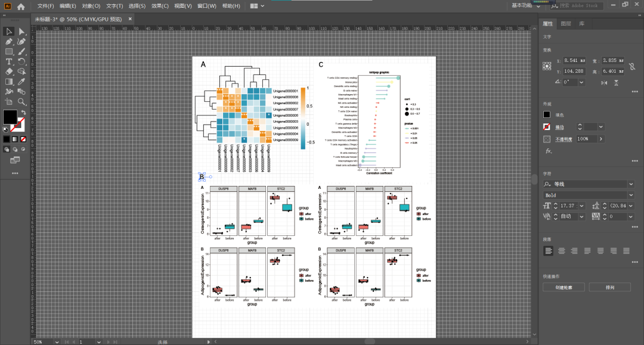Open the fx effects menu
Viewport: 644px width, 345px height.
[x=549, y=151]
